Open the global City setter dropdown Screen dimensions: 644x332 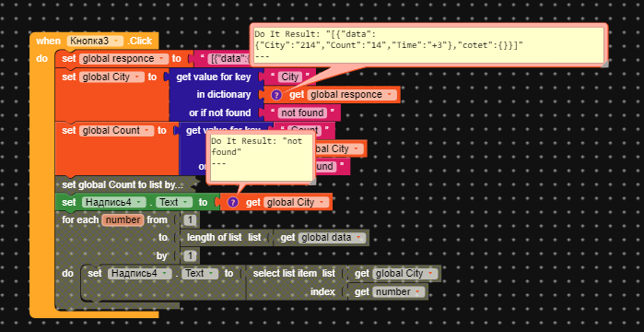click(111, 77)
